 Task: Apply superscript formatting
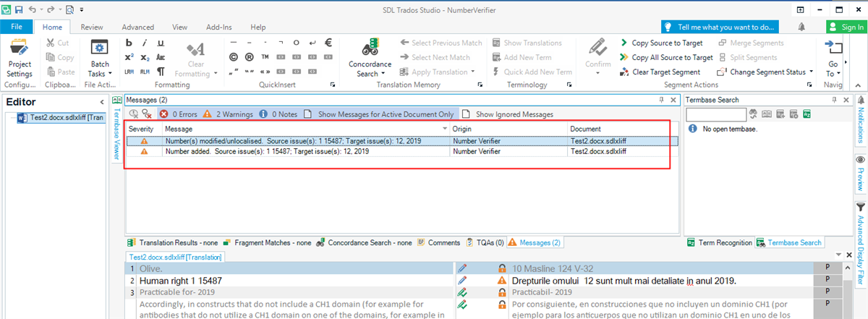click(129, 57)
